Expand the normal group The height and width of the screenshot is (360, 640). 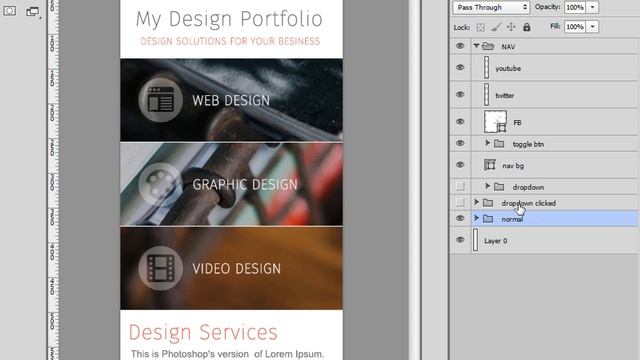click(x=476, y=218)
